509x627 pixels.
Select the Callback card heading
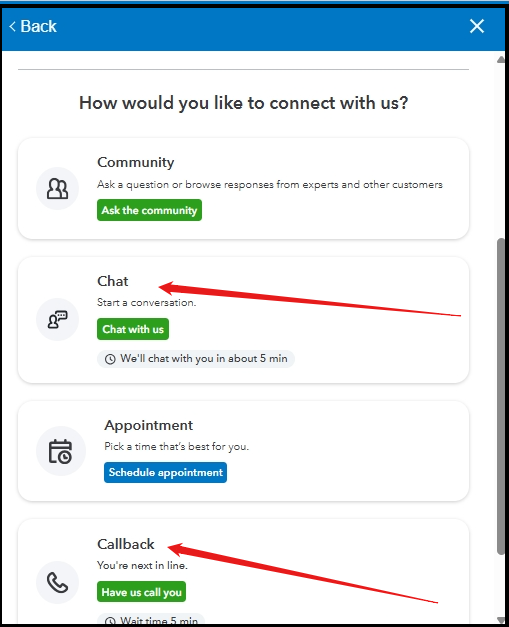pos(126,544)
